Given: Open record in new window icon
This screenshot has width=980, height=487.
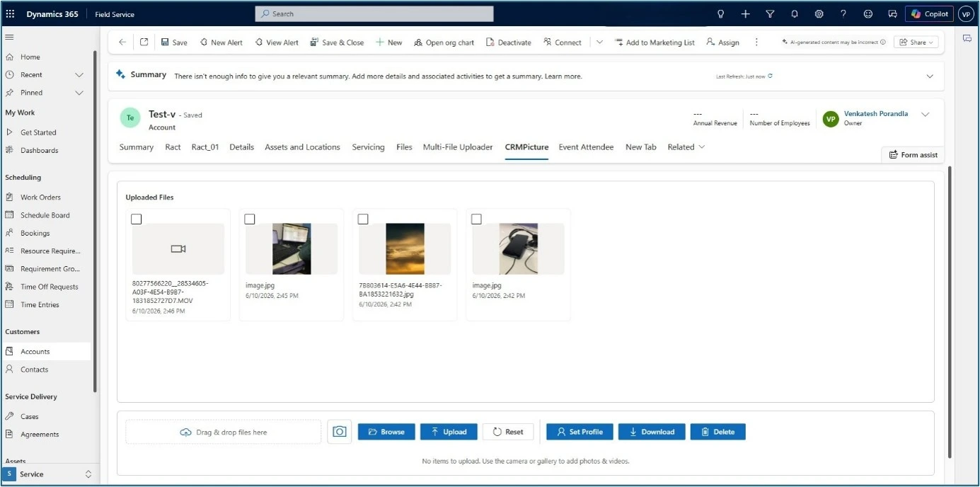Looking at the screenshot, I should pyautogui.click(x=144, y=42).
